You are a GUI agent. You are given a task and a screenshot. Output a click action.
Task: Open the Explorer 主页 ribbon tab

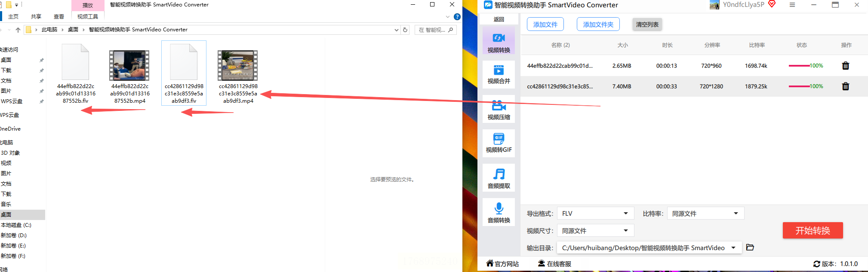click(13, 16)
